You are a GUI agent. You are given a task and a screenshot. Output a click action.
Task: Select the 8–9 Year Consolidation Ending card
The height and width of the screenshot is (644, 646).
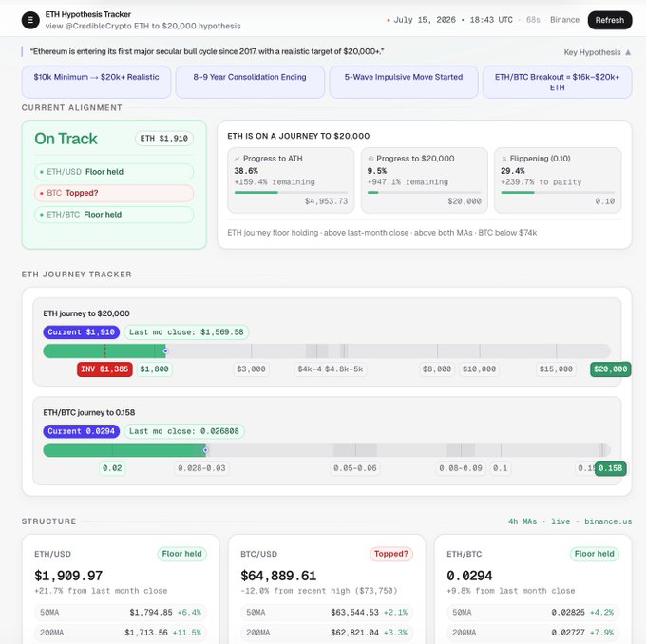[x=250, y=82]
